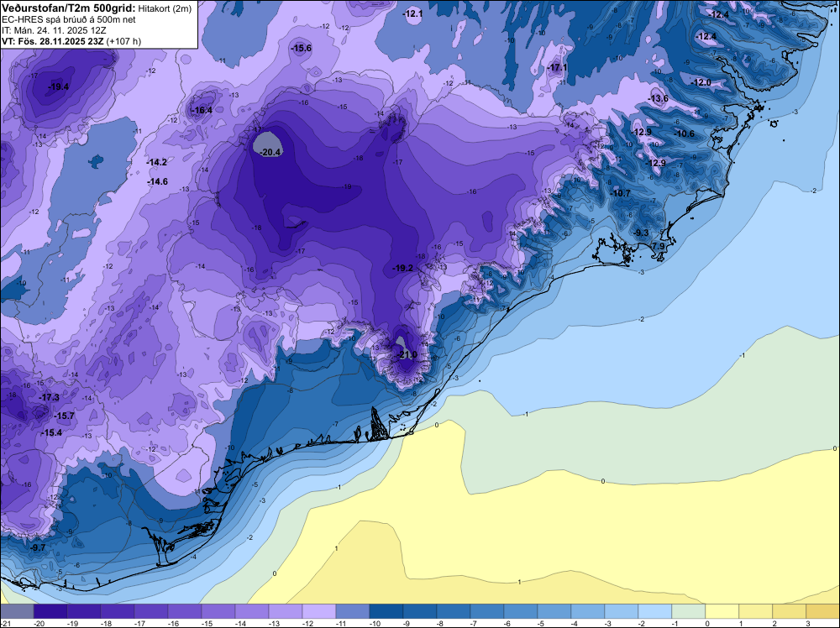
Task: Click the bold -14.2 temperature value
Action: point(157,162)
